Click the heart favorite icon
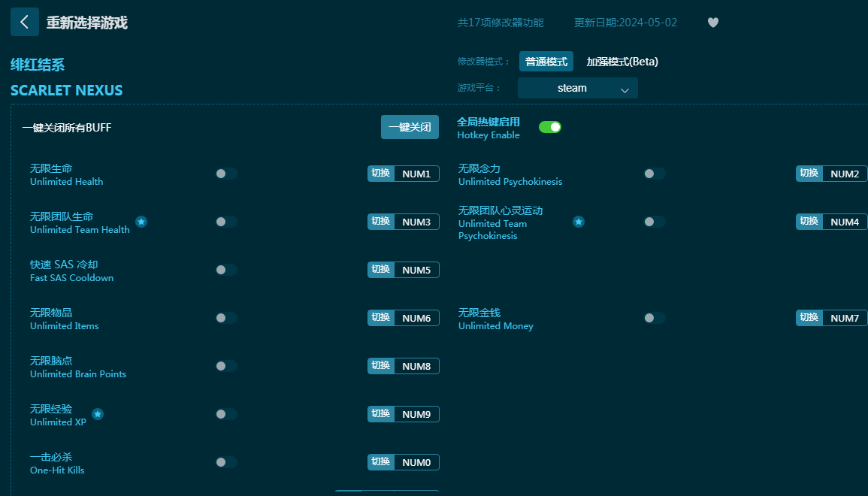 pos(713,23)
